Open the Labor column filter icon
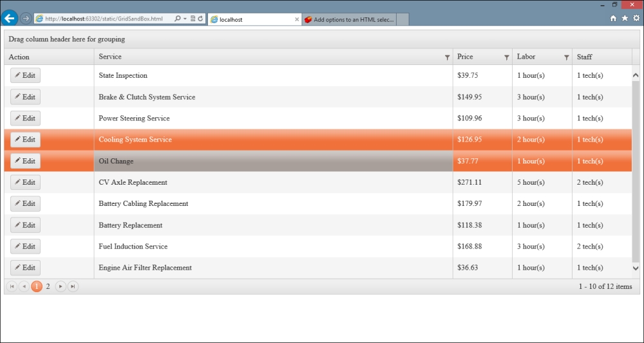644x343 pixels. pos(566,57)
